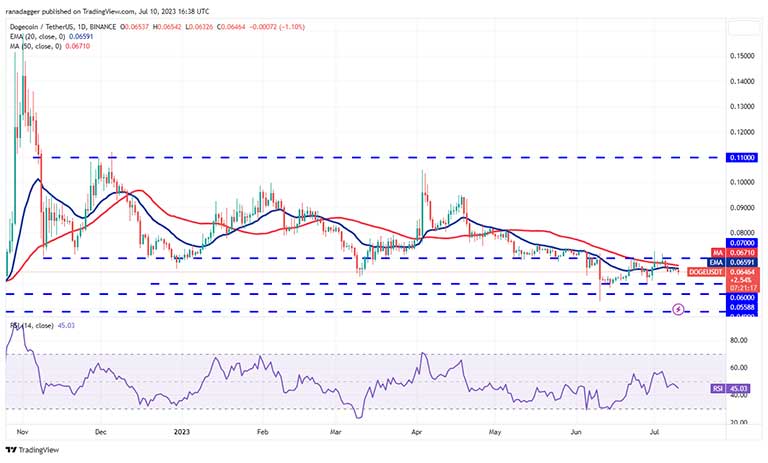Image resolution: width=768 pixels, height=463 pixels.
Task: Click the Feb label on time axis
Action: point(263,432)
